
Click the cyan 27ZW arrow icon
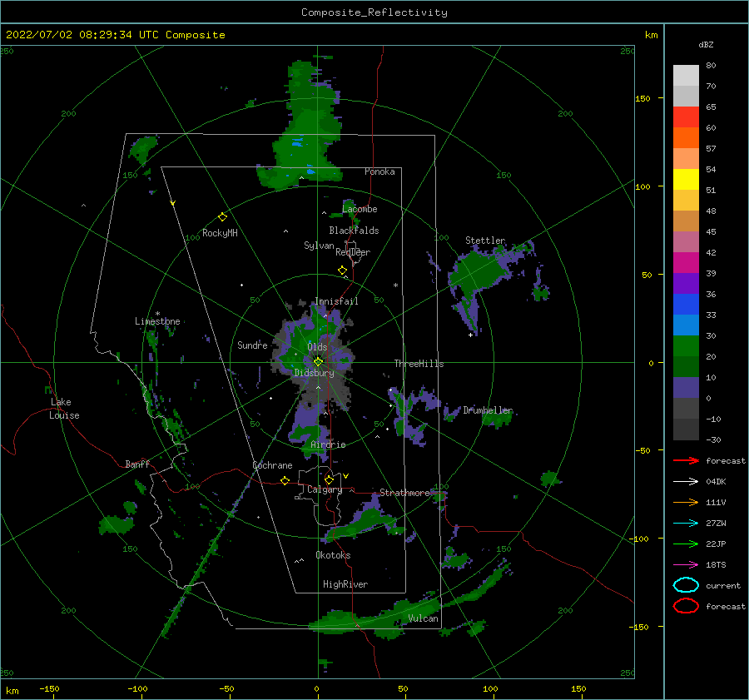click(x=686, y=524)
